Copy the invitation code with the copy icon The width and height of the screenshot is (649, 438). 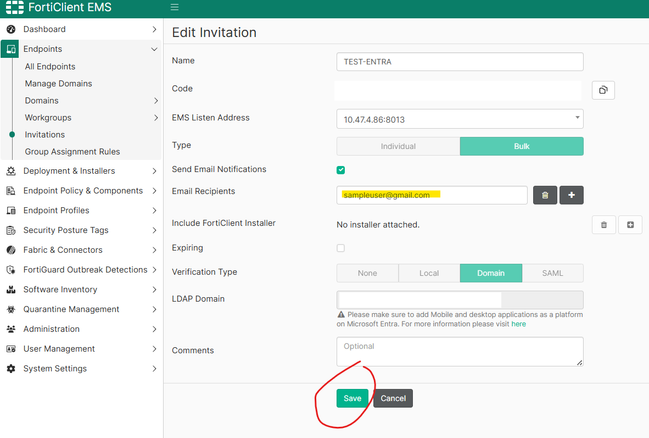(x=603, y=90)
